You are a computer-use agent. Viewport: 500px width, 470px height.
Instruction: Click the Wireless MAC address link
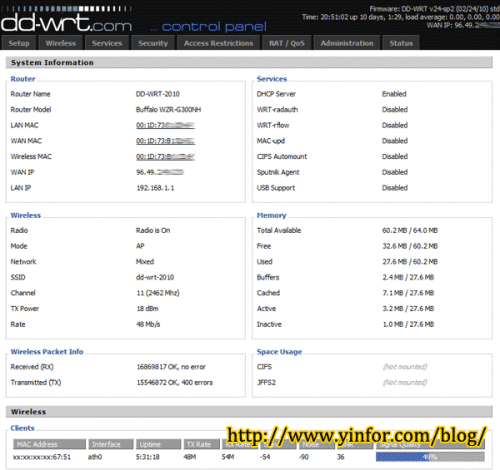click(165, 157)
